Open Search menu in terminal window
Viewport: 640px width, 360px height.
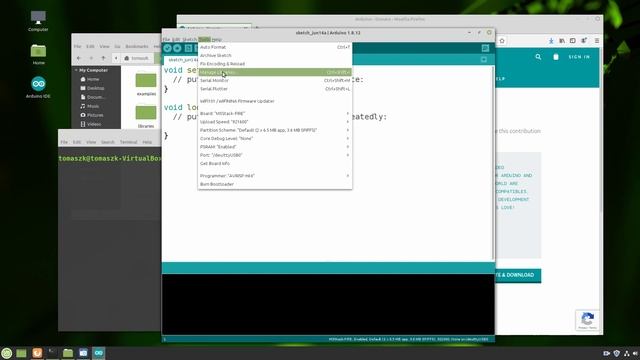pos(108,142)
